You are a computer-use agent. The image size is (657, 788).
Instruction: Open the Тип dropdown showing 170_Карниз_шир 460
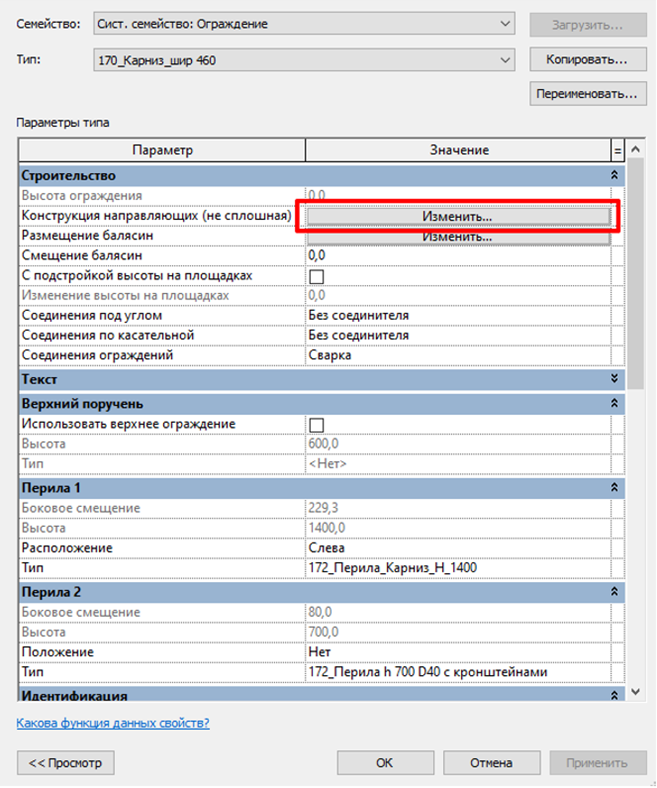click(304, 60)
